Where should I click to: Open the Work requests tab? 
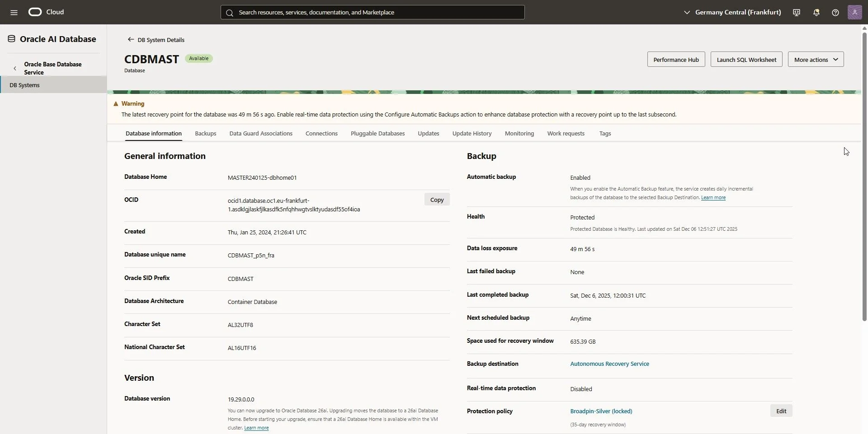pos(566,133)
